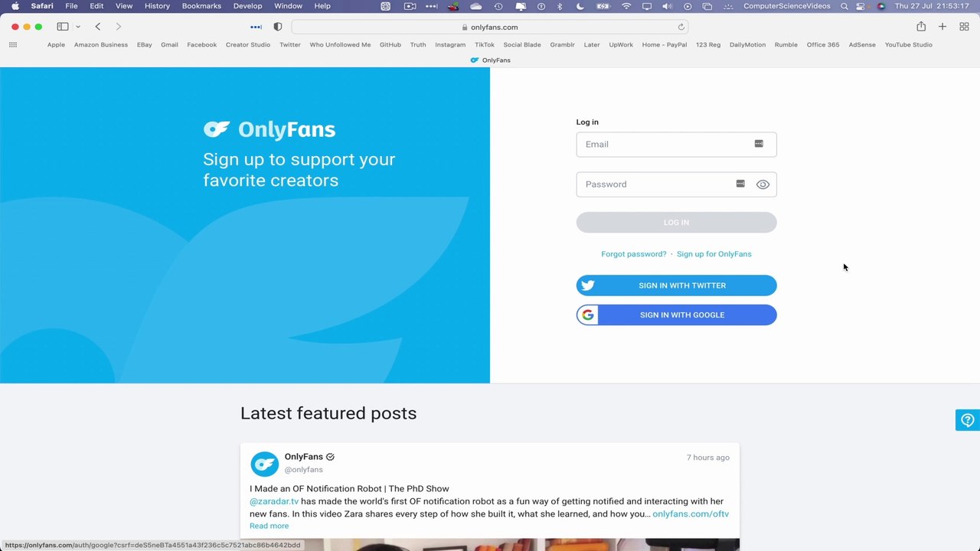The image size is (980, 551).
Task: Open the Edit menu
Action: (x=96, y=6)
